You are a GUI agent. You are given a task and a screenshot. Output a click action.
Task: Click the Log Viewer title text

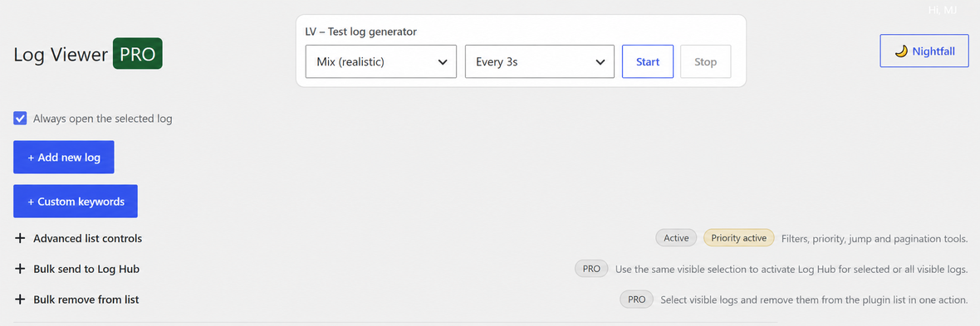pyautogui.click(x=61, y=55)
